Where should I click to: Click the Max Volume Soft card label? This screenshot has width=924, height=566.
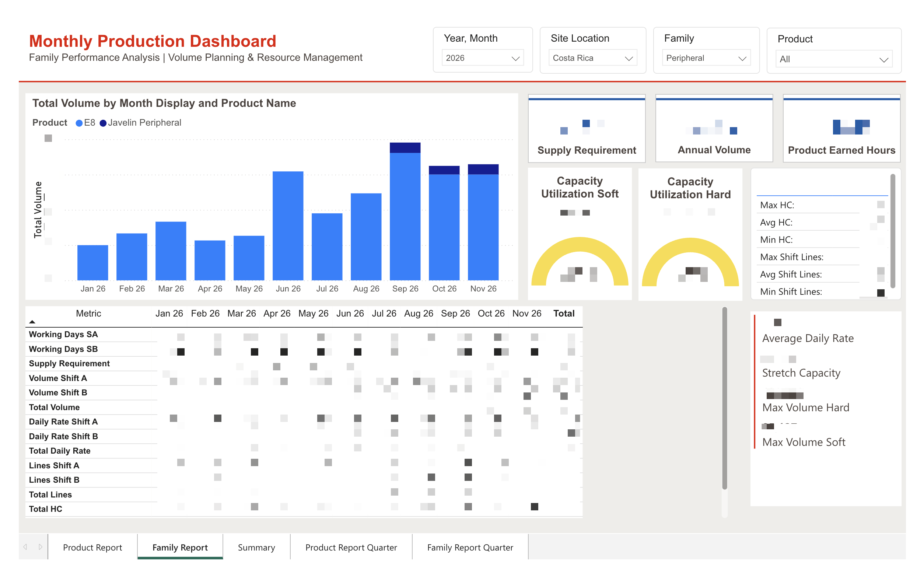804,442
